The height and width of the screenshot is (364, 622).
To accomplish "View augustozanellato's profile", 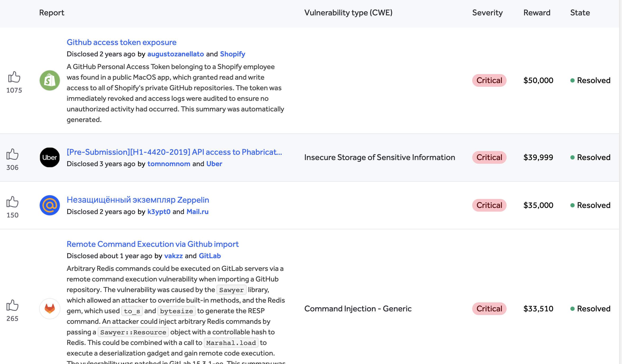I will coord(175,54).
